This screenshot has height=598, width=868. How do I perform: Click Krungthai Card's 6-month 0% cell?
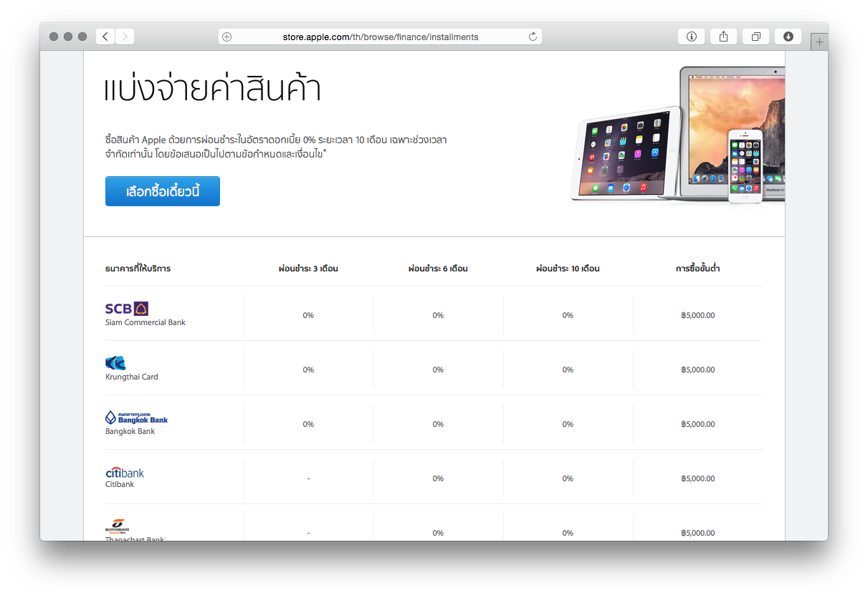tap(438, 370)
